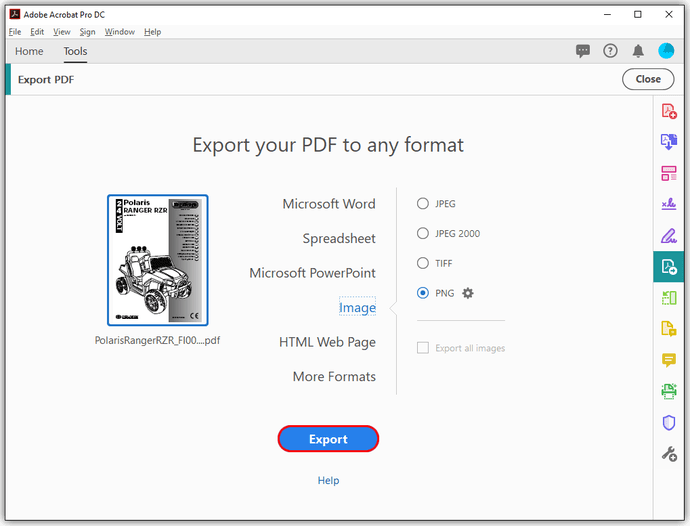Close the Acrobat window

(669, 15)
